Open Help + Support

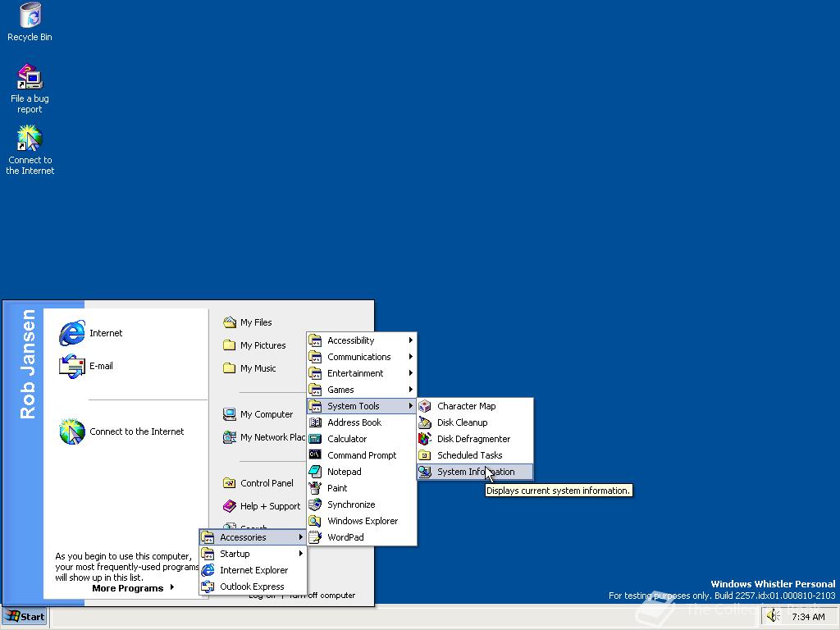tap(262, 505)
